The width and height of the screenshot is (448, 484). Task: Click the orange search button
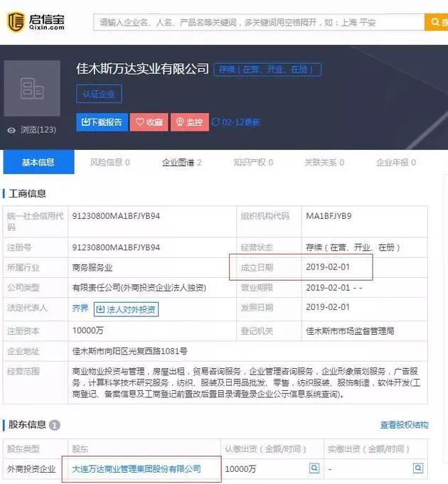437,22
